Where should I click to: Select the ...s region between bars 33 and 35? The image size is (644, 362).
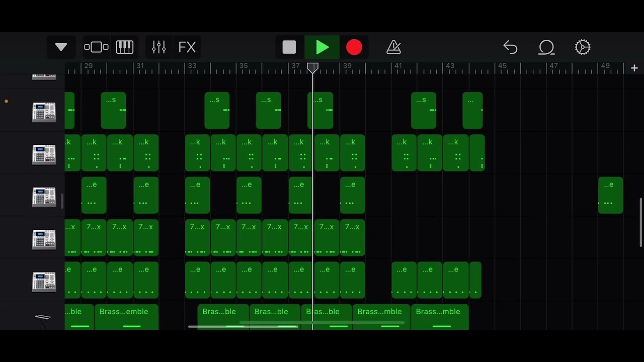[217, 110]
